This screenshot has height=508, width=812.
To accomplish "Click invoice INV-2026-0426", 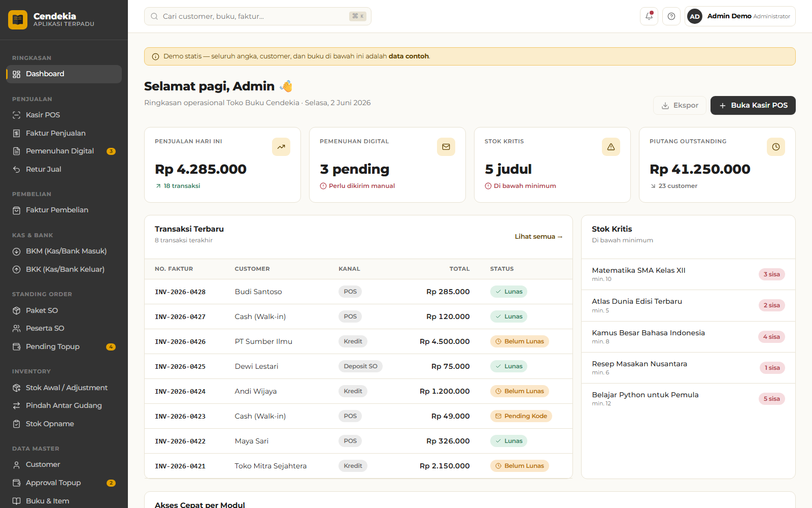I will click(180, 342).
